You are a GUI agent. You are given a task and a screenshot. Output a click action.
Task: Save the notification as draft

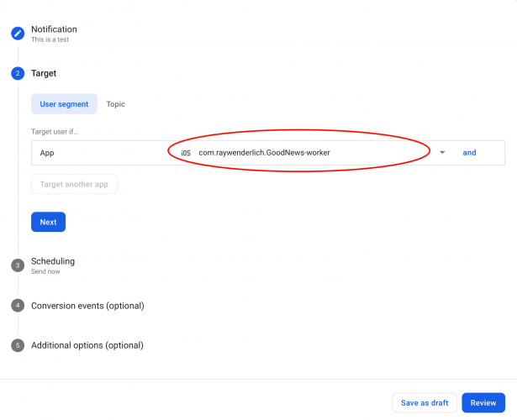425,403
